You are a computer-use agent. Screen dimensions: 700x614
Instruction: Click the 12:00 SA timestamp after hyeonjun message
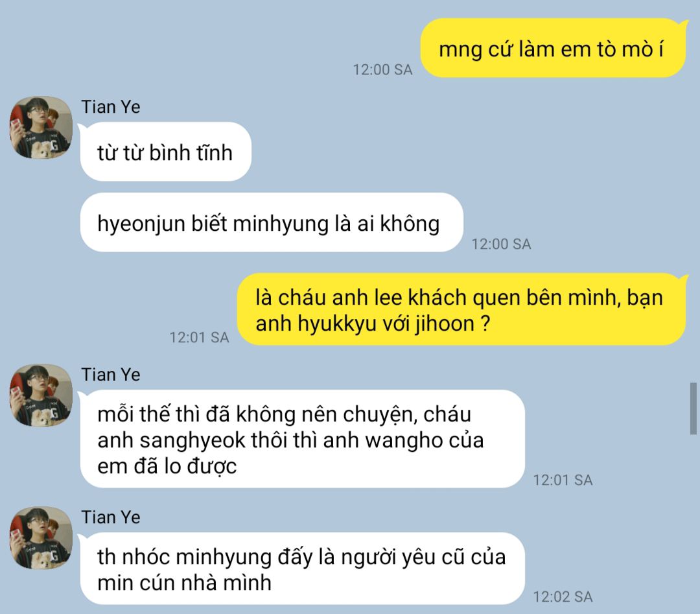click(x=501, y=244)
